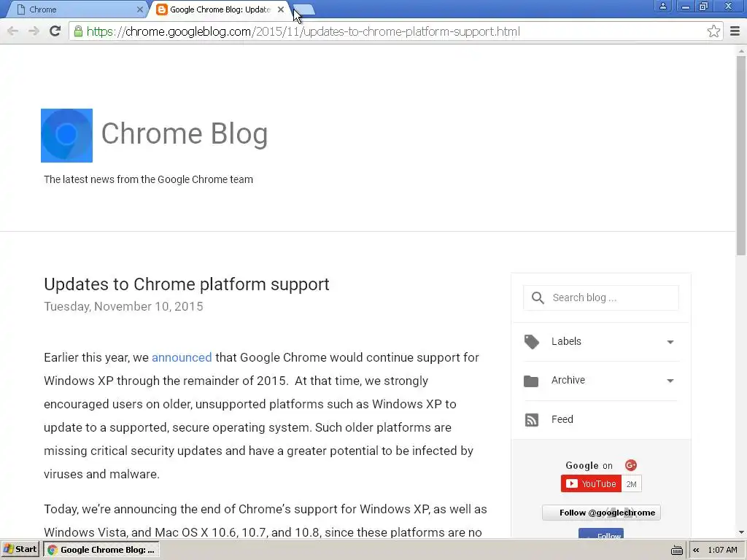Click the scrollbar down arrow
The height and width of the screenshot is (560, 747).
(x=741, y=532)
